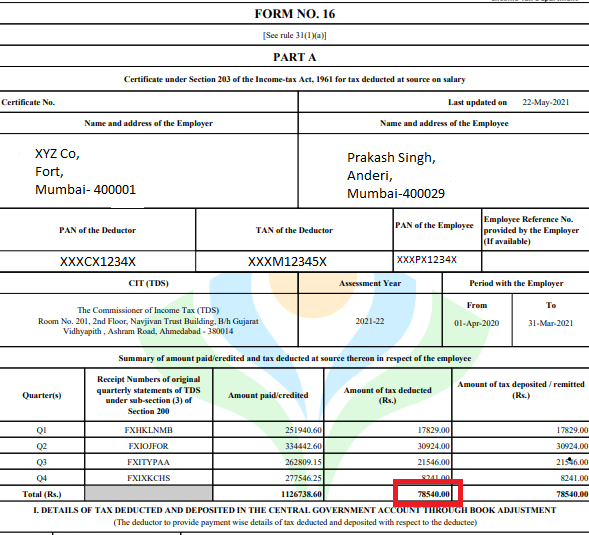
Task: Select receipt number FXITYPAA
Action: (x=148, y=462)
